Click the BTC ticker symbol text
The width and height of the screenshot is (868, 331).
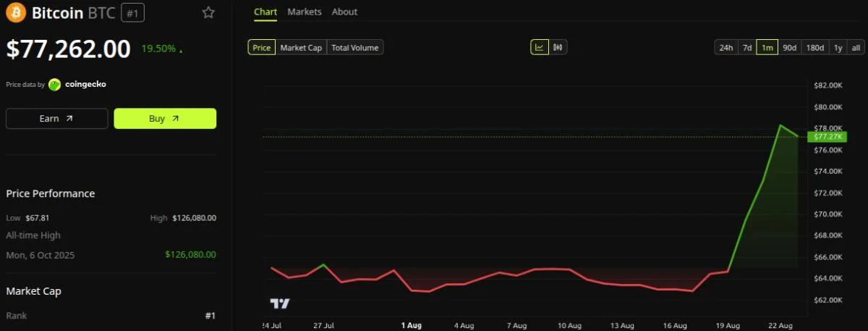pyautogui.click(x=100, y=13)
